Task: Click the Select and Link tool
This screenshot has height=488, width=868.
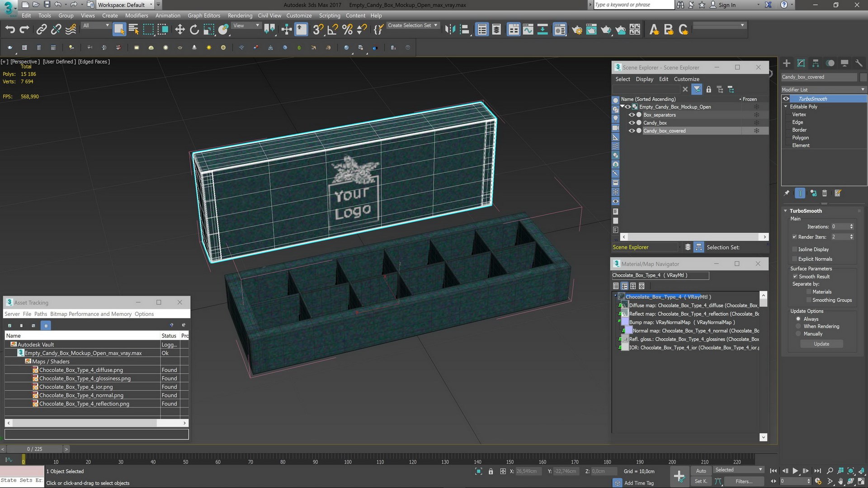Action: coord(41,30)
